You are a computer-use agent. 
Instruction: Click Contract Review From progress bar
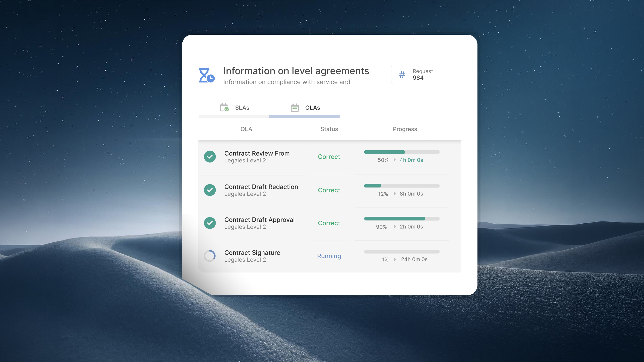click(402, 152)
